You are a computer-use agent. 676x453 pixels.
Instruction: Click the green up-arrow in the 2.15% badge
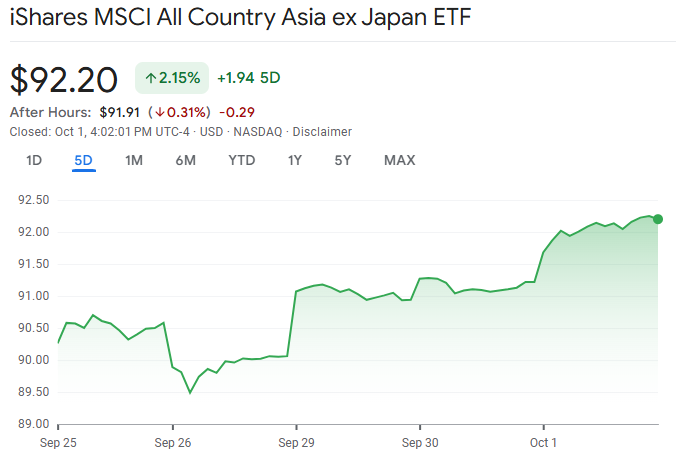(x=151, y=77)
